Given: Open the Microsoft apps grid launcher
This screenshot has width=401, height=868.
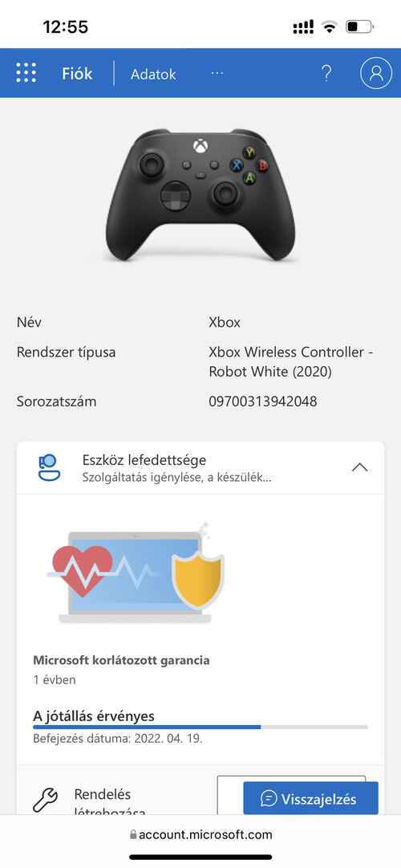Looking at the screenshot, I should pyautogui.click(x=26, y=73).
